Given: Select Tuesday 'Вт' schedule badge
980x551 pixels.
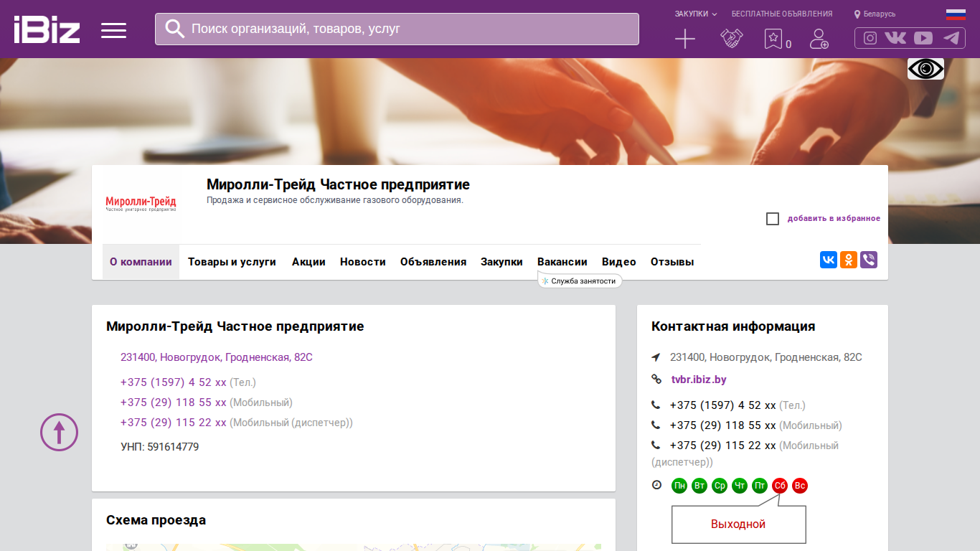Looking at the screenshot, I should coord(699,486).
